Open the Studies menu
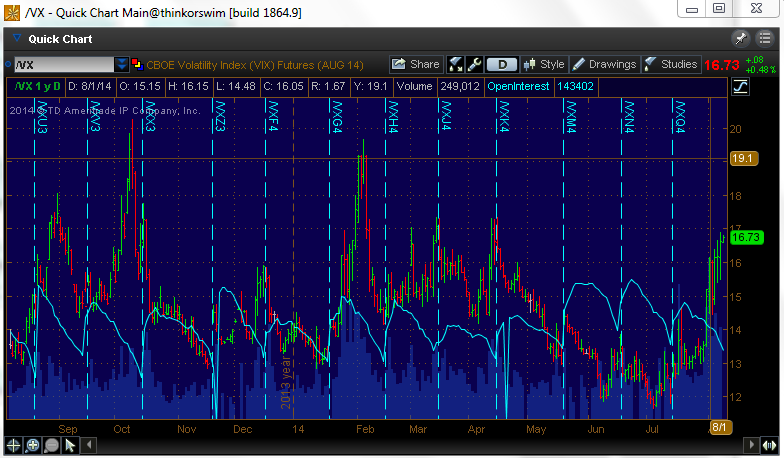The width and height of the screenshot is (784, 458). (x=670, y=64)
